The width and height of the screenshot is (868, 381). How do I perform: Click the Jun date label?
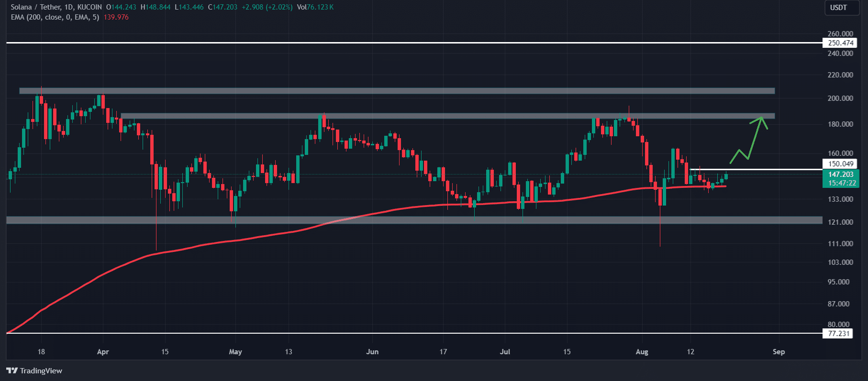(372, 352)
